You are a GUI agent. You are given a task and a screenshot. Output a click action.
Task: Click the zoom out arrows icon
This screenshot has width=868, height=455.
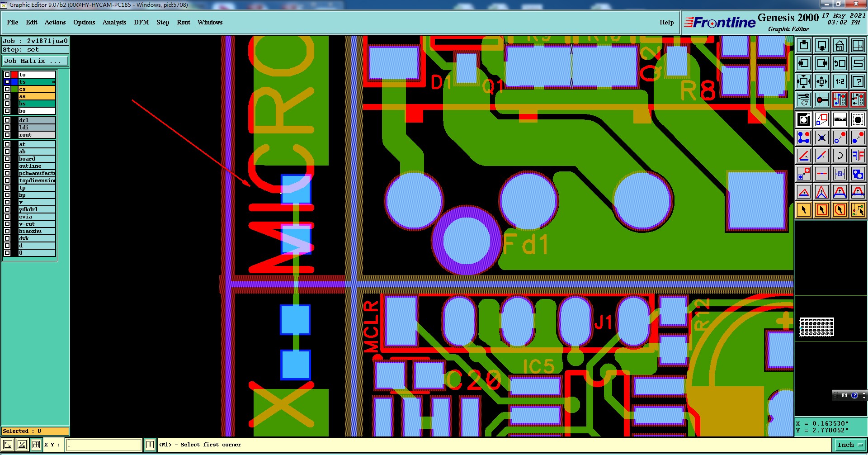click(822, 81)
